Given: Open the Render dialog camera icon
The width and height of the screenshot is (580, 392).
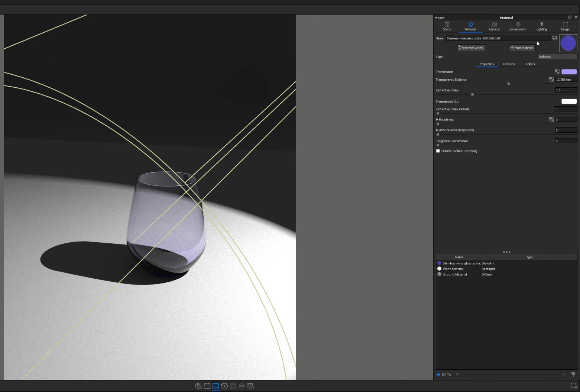Looking at the screenshot, I should tap(250, 386).
